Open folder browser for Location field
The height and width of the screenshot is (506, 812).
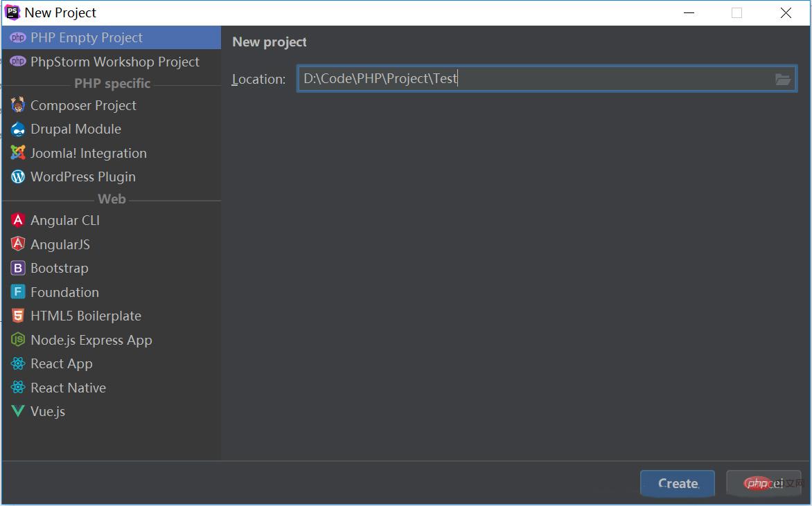tap(782, 79)
